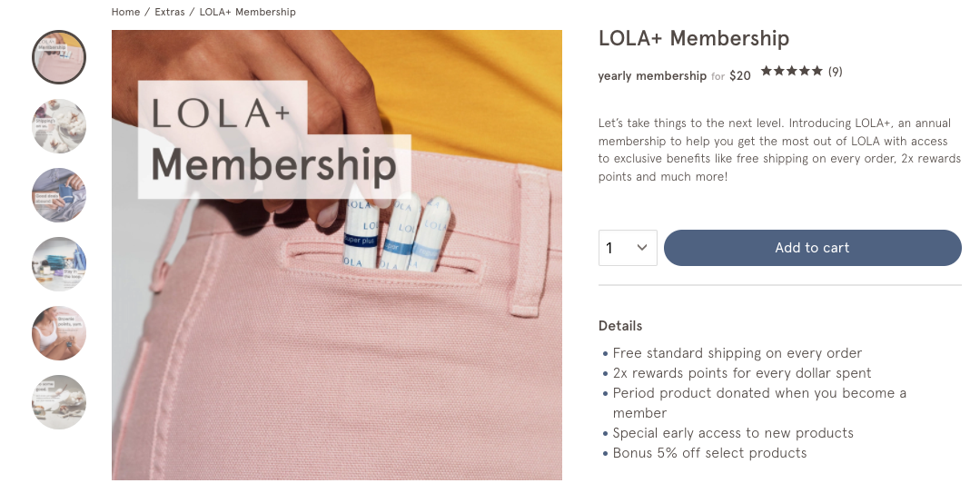Click the Details section heading
980x493 pixels.
click(x=620, y=326)
